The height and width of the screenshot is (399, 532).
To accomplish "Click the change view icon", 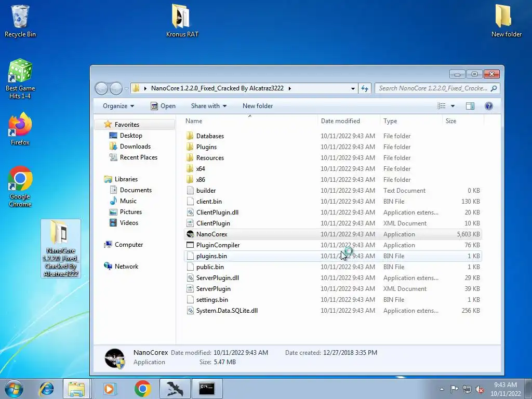I will pos(442,106).
